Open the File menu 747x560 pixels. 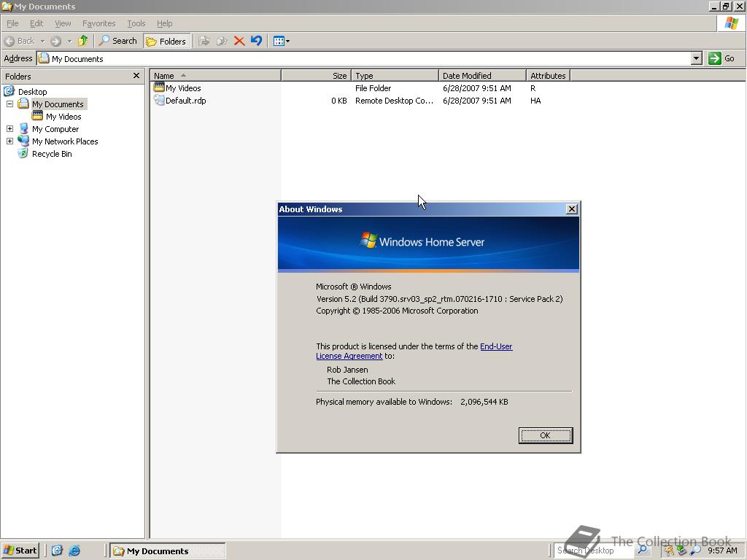[12, 23]
